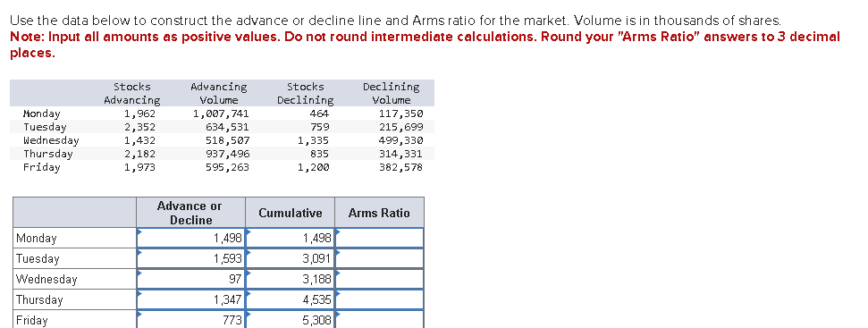This screenshot has width=868, height=328.
Task: Click the Thursday Arms Ratio input field
Action: (380, 299)
